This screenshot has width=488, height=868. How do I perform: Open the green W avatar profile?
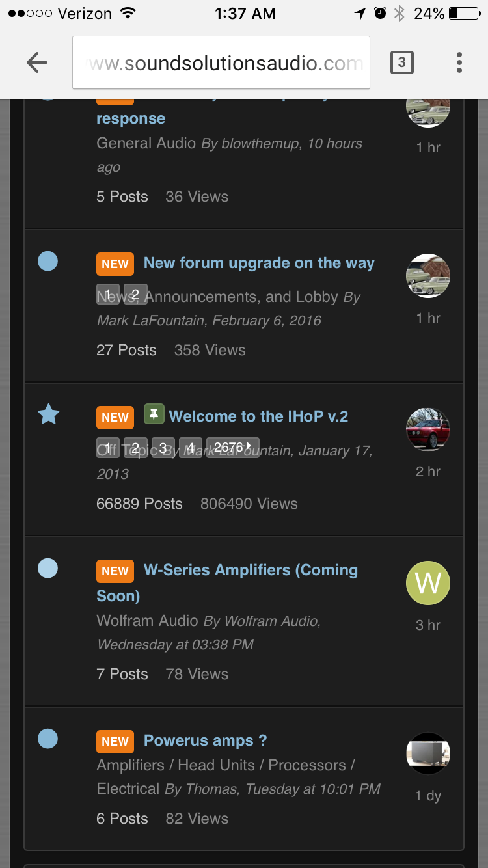click(x=428, y=583)
